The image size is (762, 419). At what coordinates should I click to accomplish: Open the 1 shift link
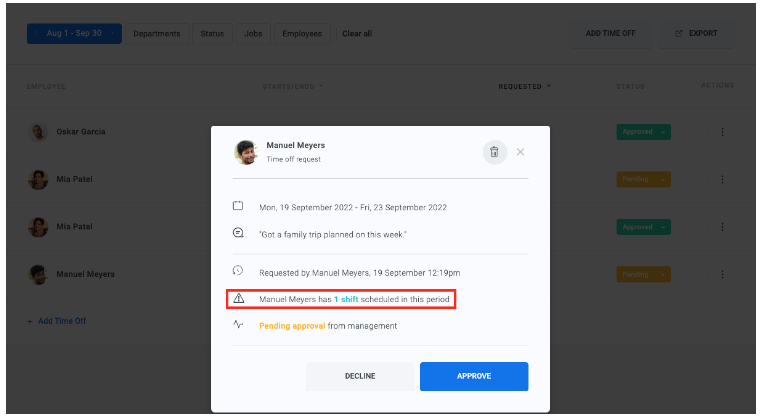click(x=347, y=299)
